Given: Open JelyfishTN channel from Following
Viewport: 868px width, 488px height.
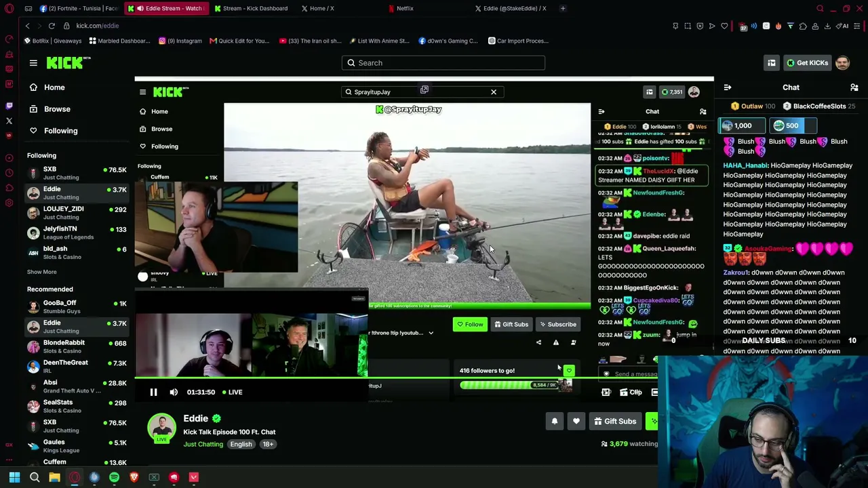Looking at the screenshot, I should [77, 232].
